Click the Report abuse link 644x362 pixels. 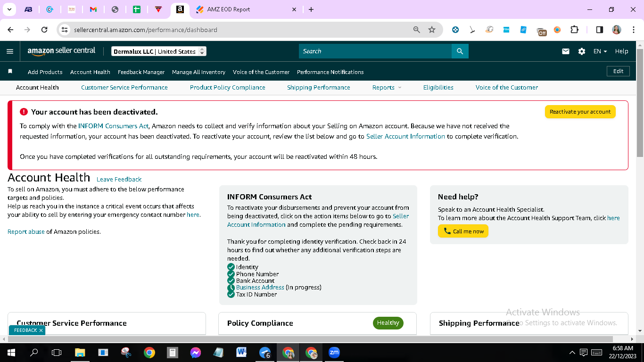(26, 232)
